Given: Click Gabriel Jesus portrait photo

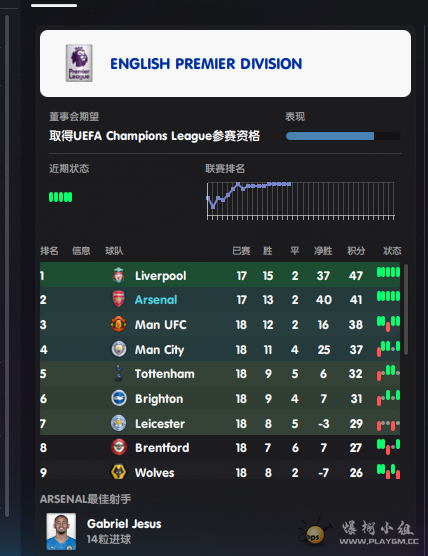Looking at the screenshot, I should tap(61, 531).
